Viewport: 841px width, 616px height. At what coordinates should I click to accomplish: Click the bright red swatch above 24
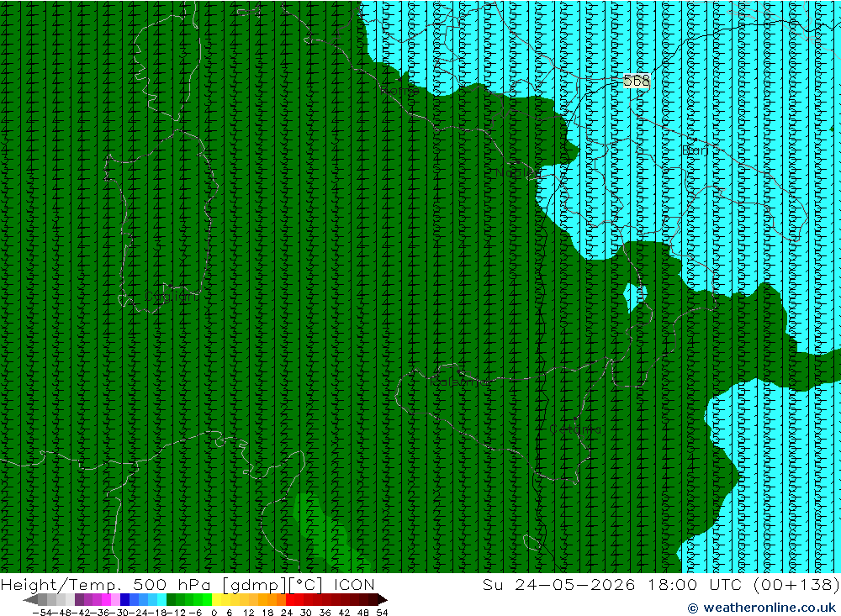pos(290,599)
